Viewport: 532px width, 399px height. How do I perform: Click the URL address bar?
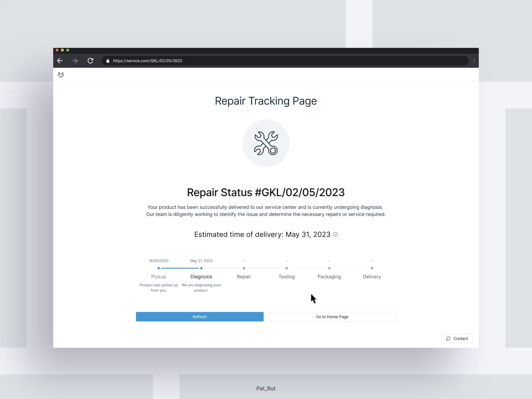point(233,61)
